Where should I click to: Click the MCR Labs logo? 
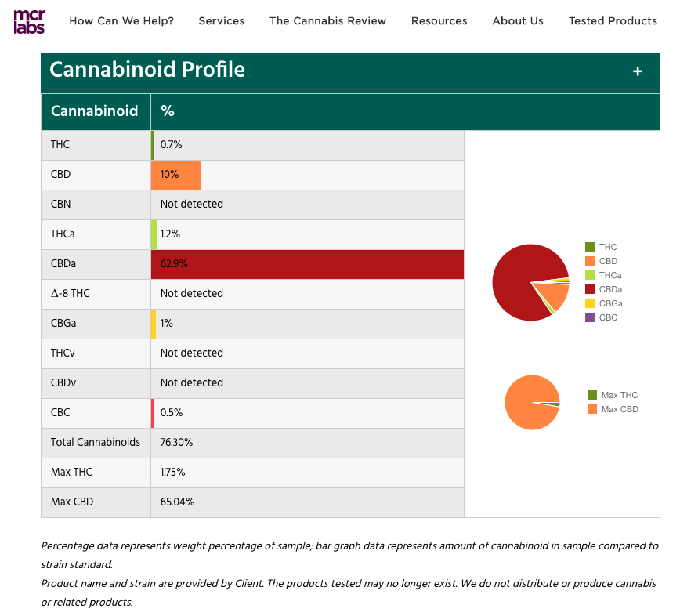(x=29, y=21)
